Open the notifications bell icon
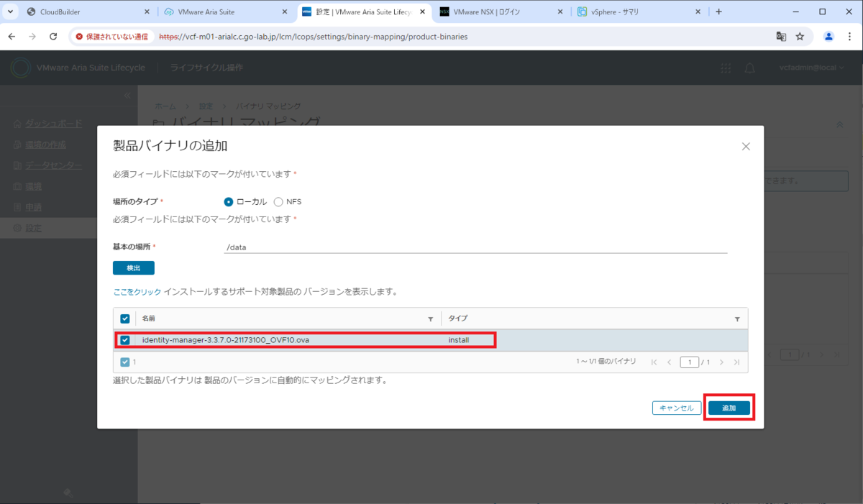863x504 pixels. 749,68
